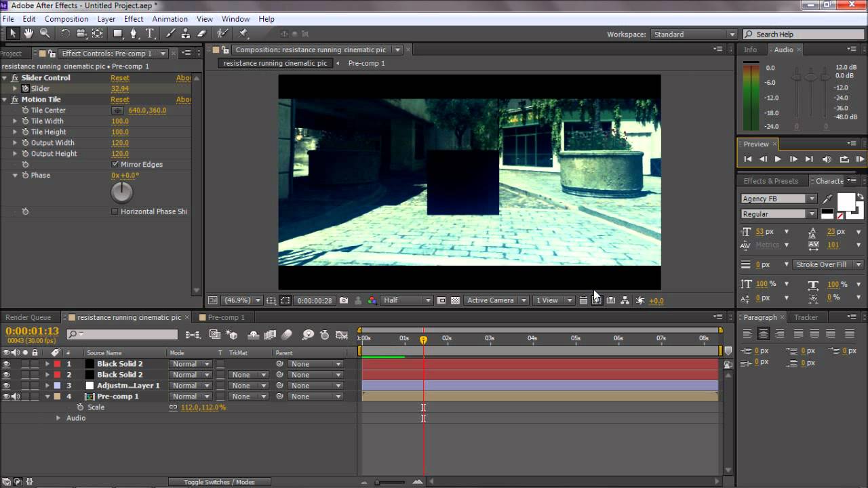Screen dimensions: 868x488
Task: Select the Clone Stamp tool
Action: click(186, 33)
